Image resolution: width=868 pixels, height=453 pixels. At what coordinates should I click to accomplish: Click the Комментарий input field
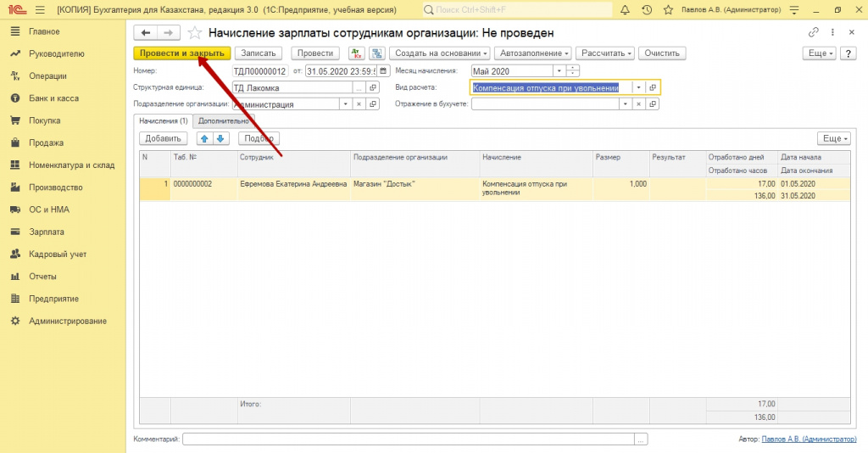(409, 439)
